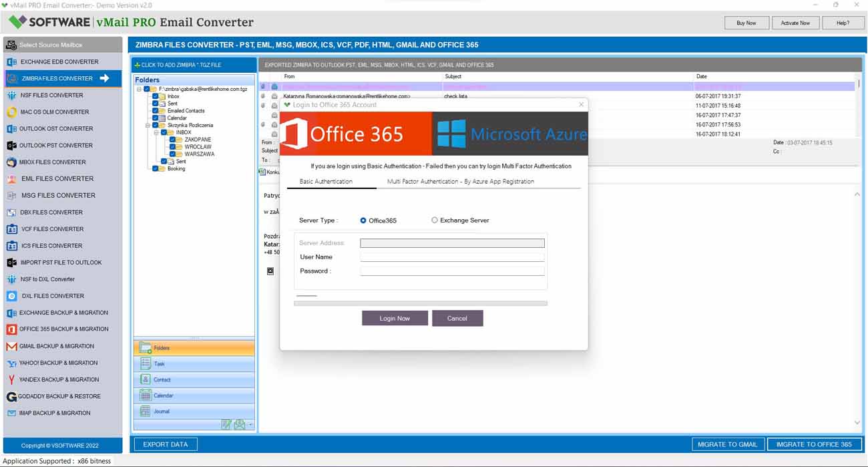Toggle the Calendar folder checkbox in the tree
Image resolution: width=868 pixels, height=467 pixels.
click(x=156, y=118)
